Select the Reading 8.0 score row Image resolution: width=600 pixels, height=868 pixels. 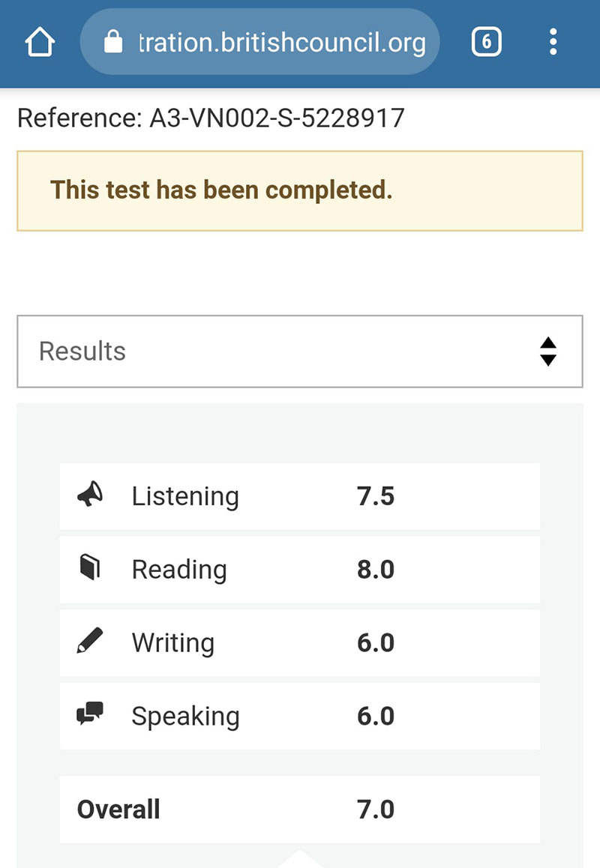[299, 570]
